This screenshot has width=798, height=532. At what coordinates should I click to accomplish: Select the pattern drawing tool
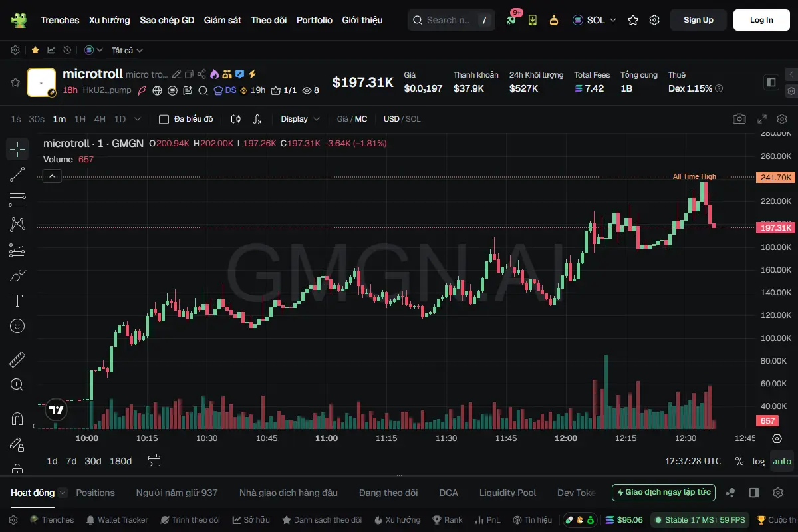click(17, 225)
